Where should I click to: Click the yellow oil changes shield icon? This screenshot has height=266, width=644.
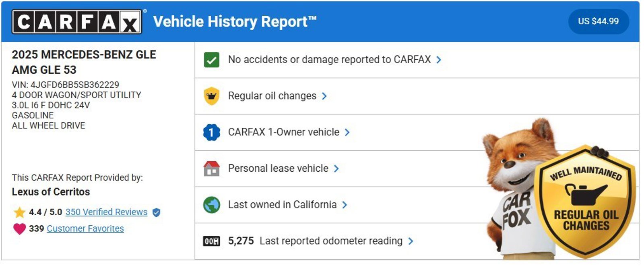[212, 96]
